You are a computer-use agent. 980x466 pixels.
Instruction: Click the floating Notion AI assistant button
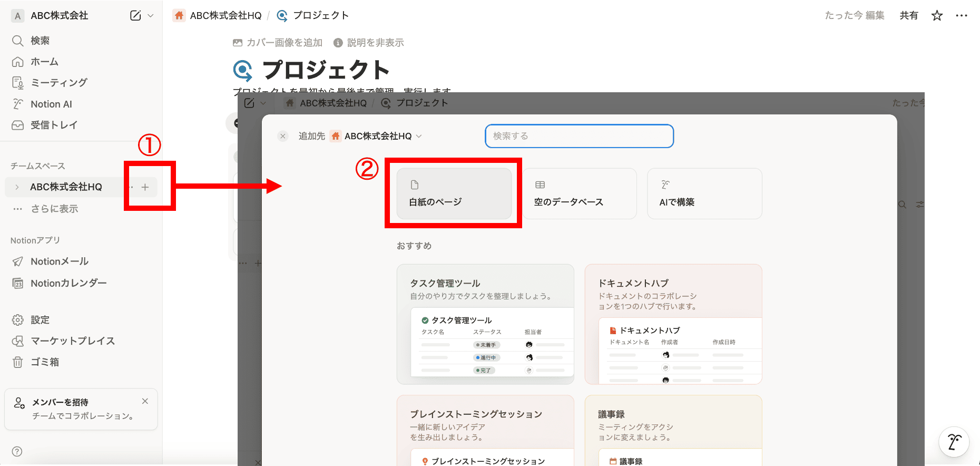click(954, 442)
